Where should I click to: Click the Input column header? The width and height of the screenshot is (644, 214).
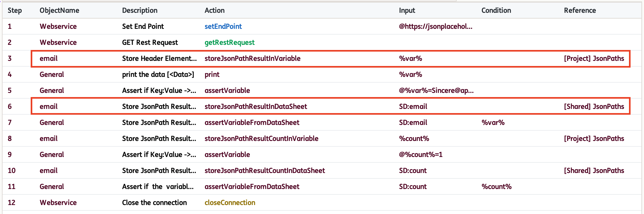click(x=407, y=10)
